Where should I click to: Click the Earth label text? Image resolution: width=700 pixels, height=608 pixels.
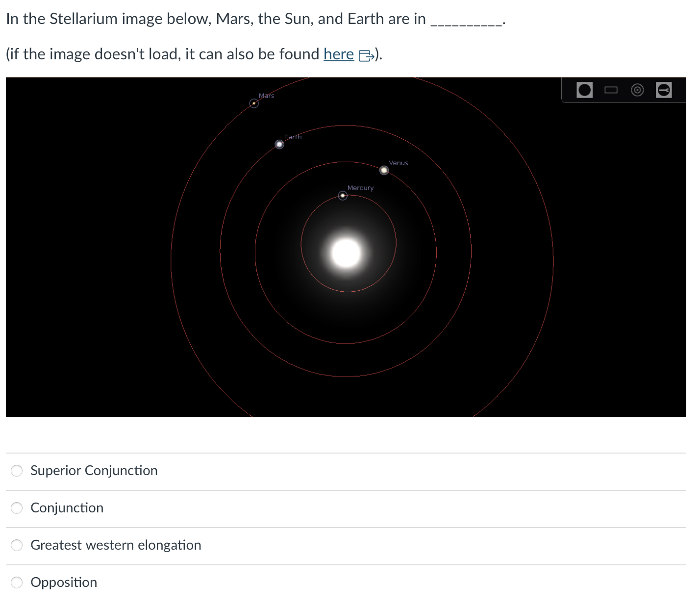click(293, 137)
